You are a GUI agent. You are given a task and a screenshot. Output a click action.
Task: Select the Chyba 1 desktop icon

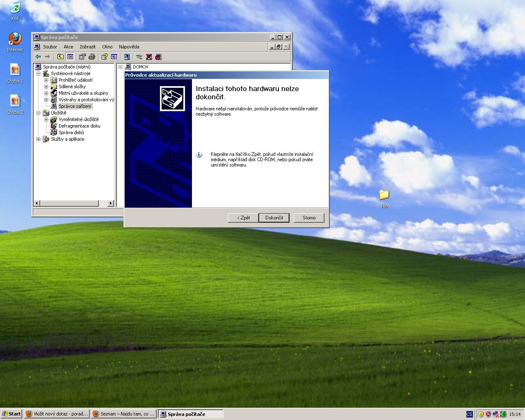(15, 73)
